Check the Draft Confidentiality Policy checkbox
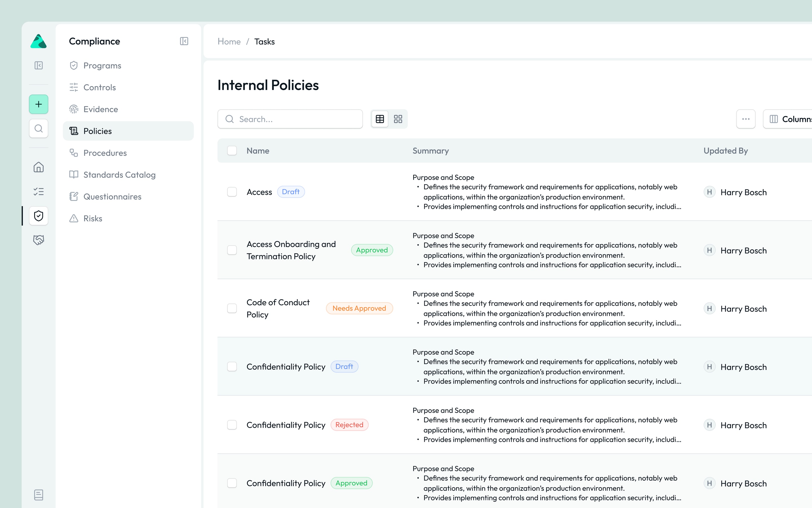 click(x=232, y=367)
